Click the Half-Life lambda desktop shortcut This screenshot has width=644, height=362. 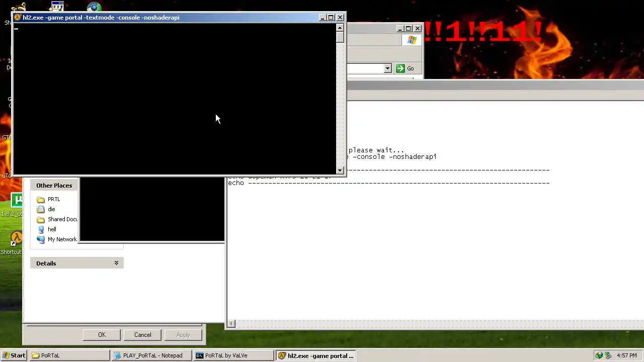pyautogui.click(x=16, y=238)
